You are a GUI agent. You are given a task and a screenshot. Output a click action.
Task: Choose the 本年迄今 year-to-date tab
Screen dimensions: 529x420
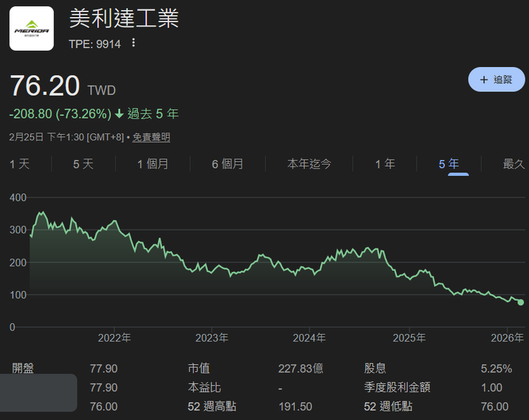[x=309, y=164]
